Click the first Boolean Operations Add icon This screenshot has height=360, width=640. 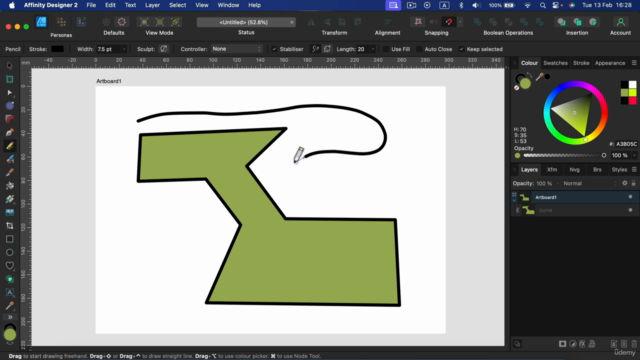coord(477,22)
